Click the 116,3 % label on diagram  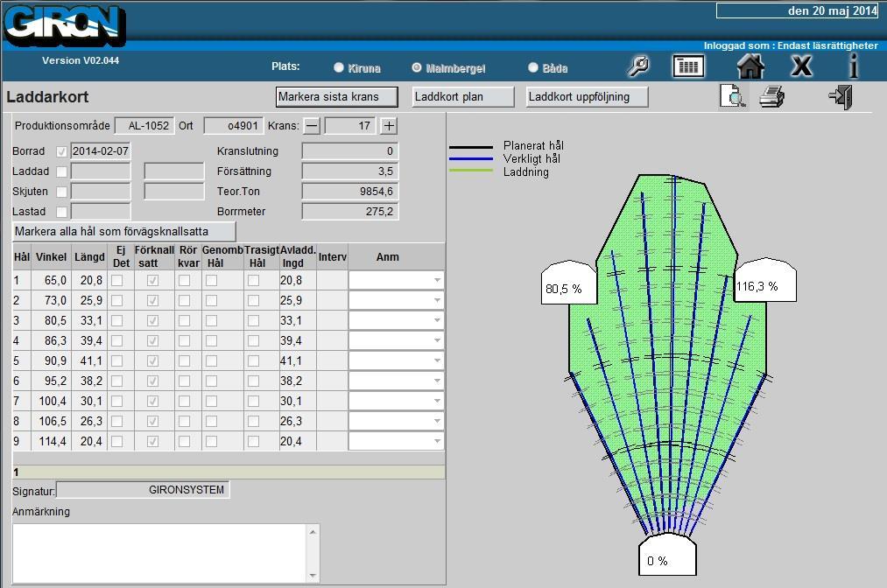(x=757, y=287)
